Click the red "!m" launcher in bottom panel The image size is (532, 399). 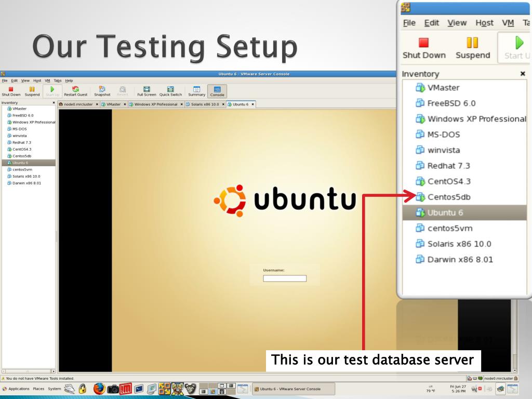click(125, 389)
